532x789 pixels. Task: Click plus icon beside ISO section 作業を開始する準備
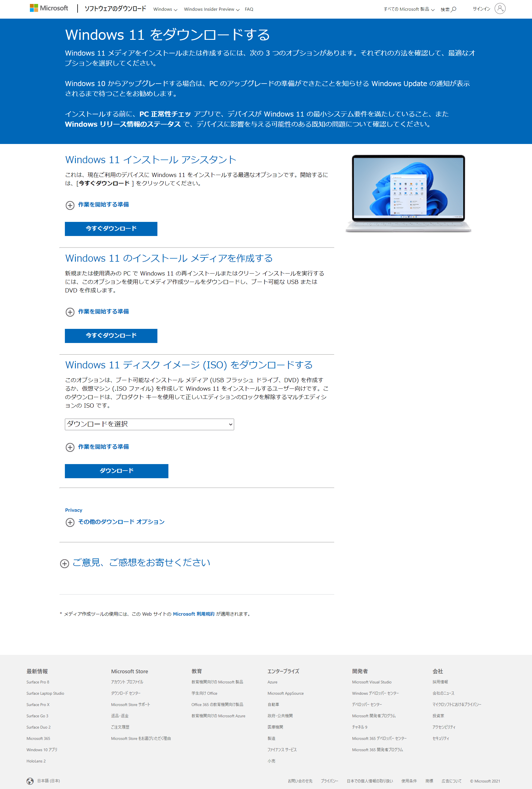point(70,447)
